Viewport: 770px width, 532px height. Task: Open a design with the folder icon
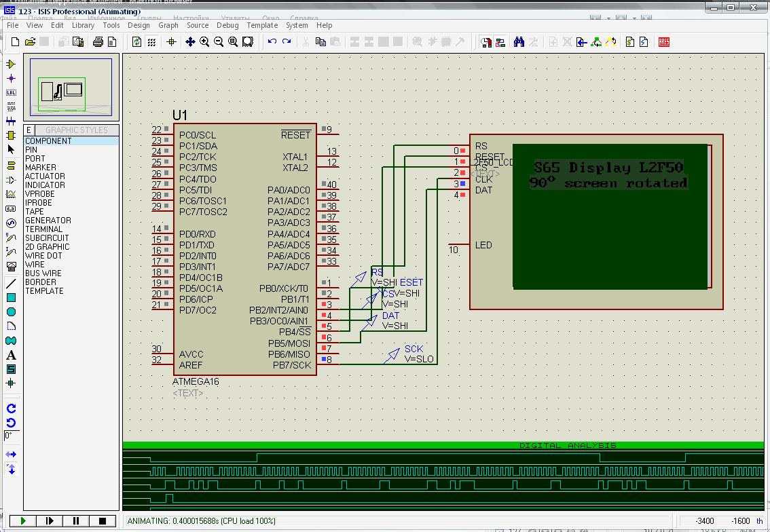tap(30, 42)
